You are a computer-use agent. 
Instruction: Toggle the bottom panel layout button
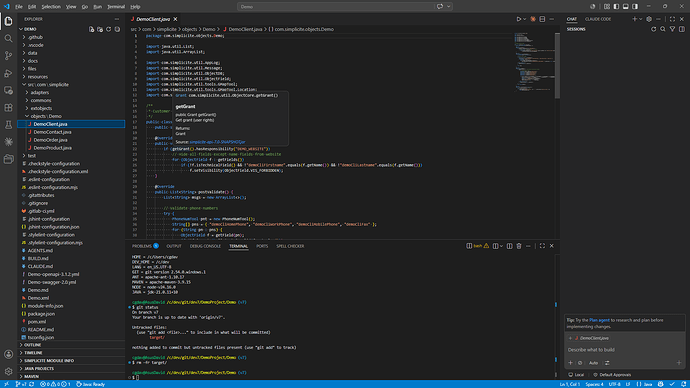coord(625,7)
